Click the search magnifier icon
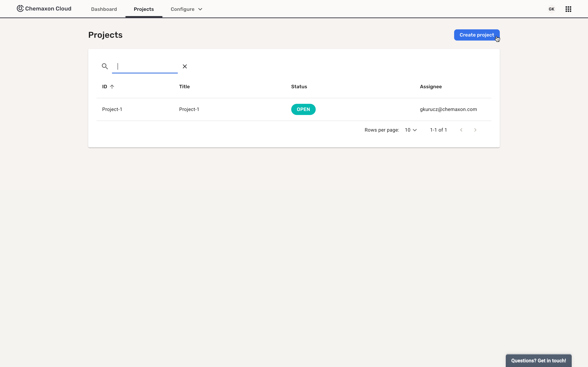The height and width of the screenshot is (367, 588). [105, 66]
